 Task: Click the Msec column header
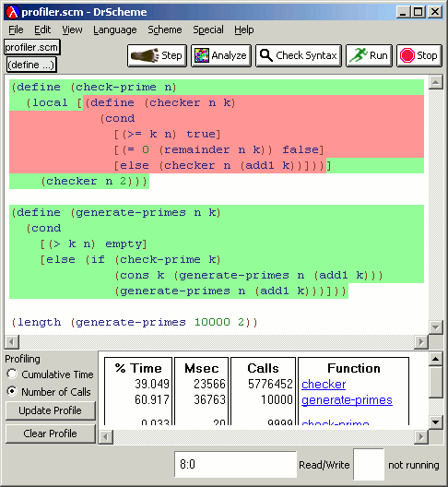(202, 368)
